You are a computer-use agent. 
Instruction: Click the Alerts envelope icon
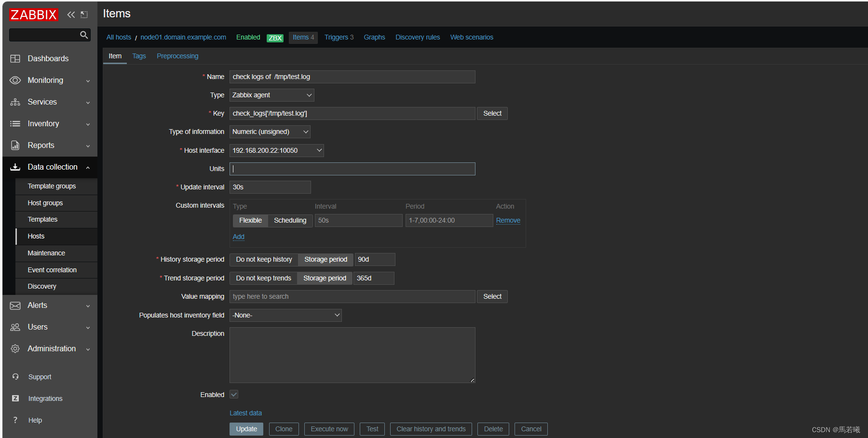pos(15,305)
